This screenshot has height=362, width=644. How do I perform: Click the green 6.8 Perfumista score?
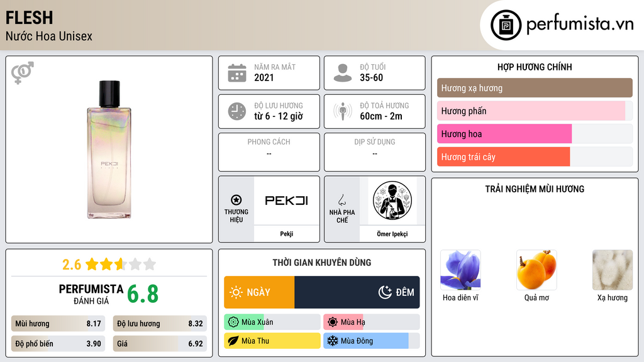[x=143, y=294]
